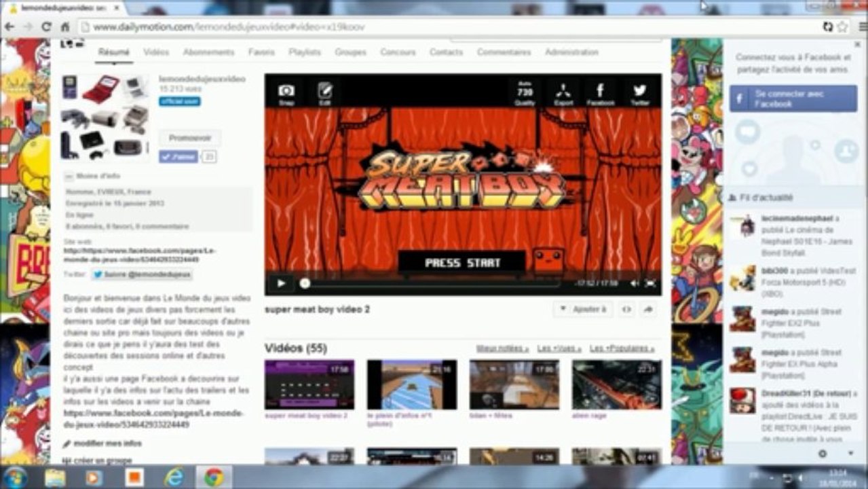The height and width of the screenshot is (489, 868).
Task: Click the pencil icon next to modifier mes infos
Action: click(x=67, y=444)
